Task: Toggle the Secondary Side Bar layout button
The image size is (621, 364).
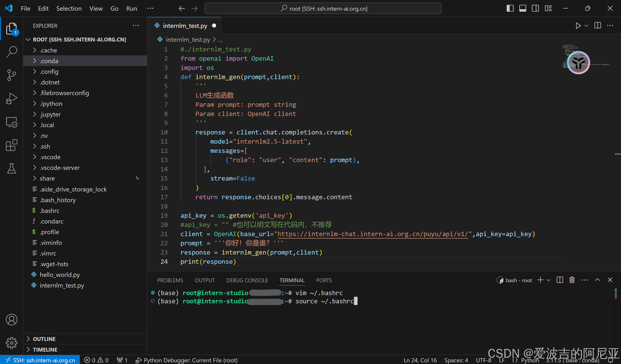Action: coord(535,8)
